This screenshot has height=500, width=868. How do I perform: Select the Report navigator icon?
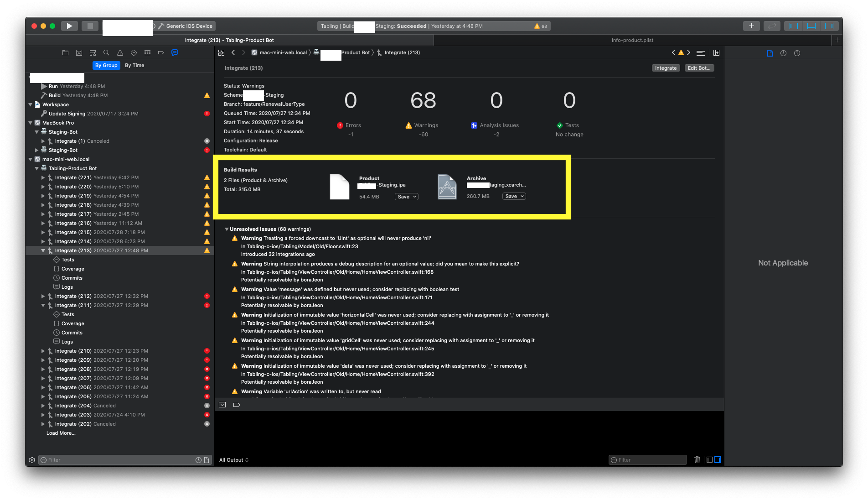pyautogui.click(x=175, y=53)
